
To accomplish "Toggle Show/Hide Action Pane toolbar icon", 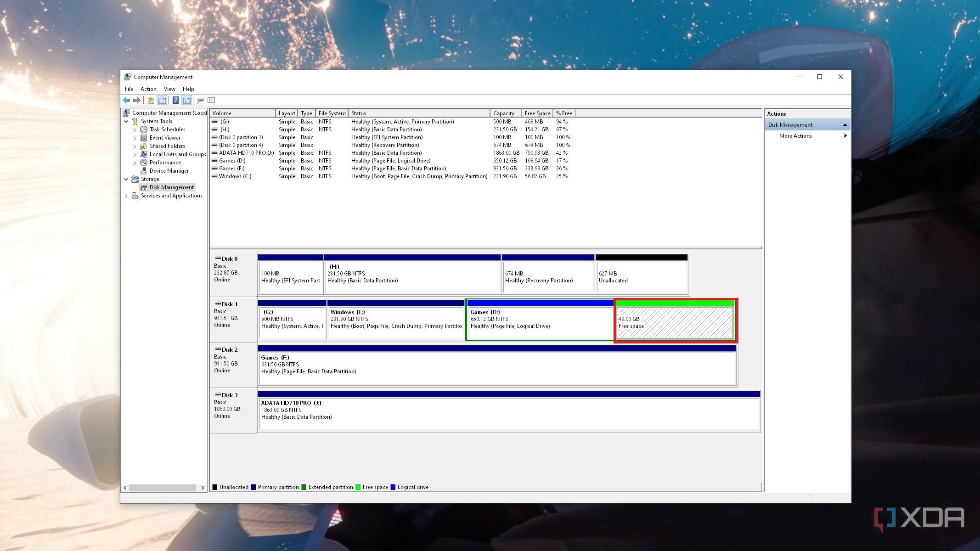I will pos(186,100).
